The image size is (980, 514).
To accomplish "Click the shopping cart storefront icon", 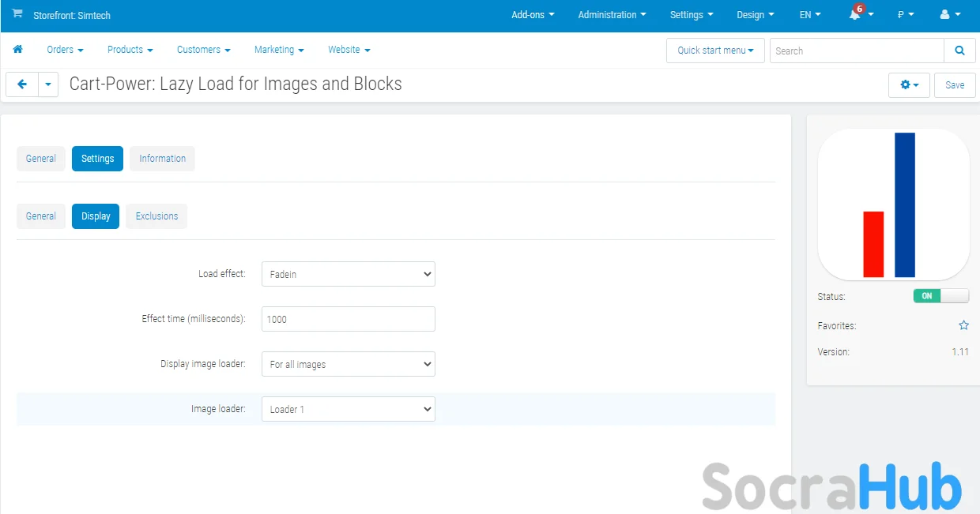I will (x=17, y=14).
